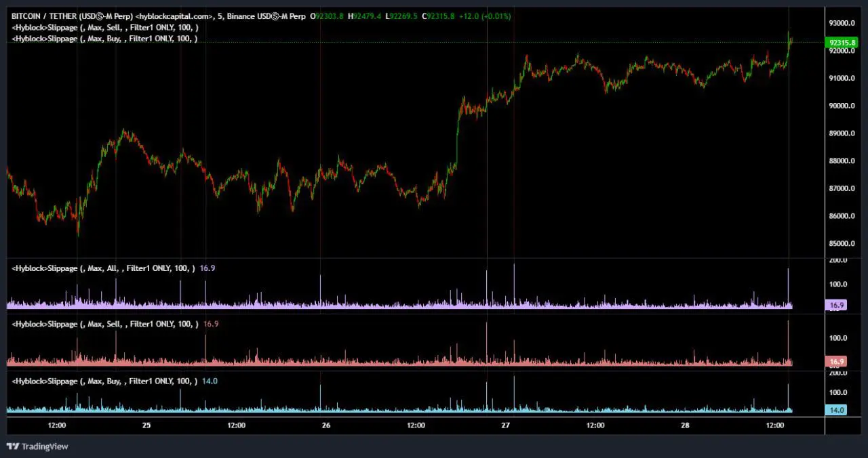Click the 93000.0 price axis label
The width and height of the screenshot is (868, 458).
click(841, 23)
